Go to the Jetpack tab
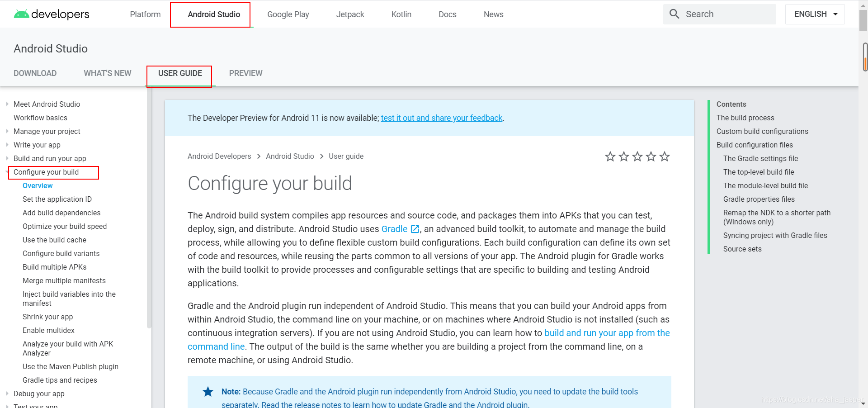The height and width of the screenshot is (408, 868). coord(350,14)
